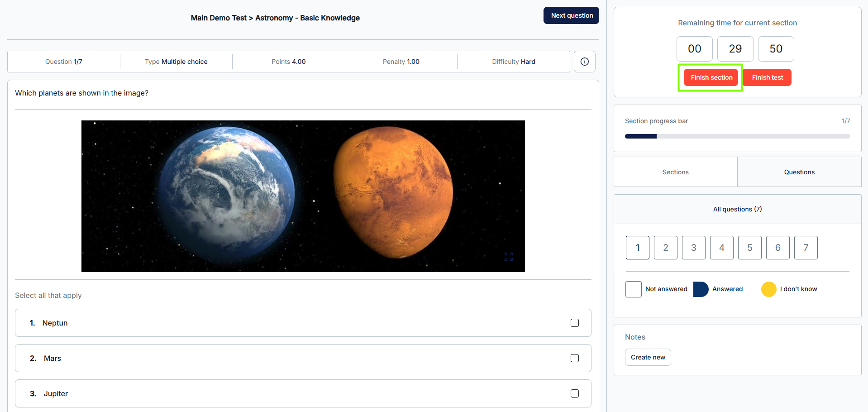Go to question 6
Screen dimensions: 868x412
click(777, 248)
